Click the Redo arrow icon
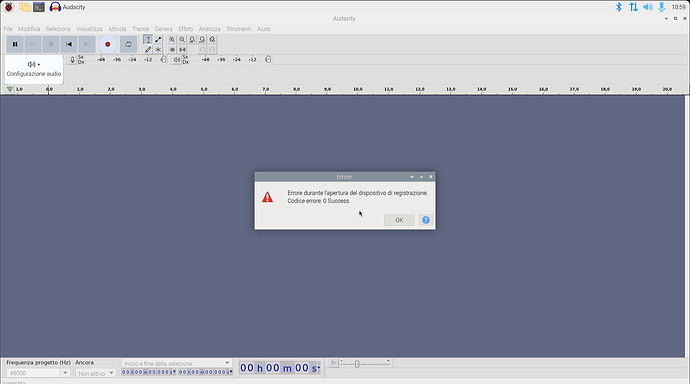The image size is (690, 384). pos(213,50)
